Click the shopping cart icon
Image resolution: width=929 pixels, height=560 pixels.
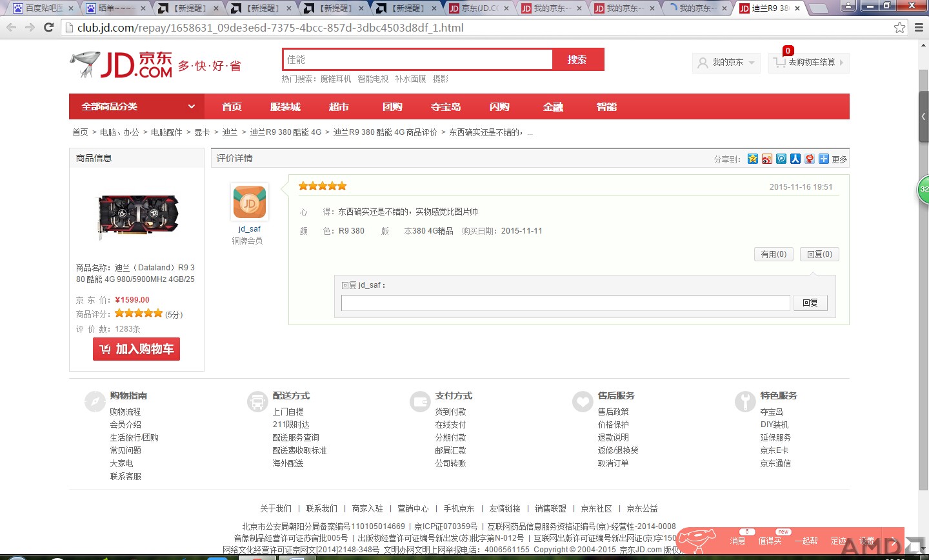click(780, 63)
